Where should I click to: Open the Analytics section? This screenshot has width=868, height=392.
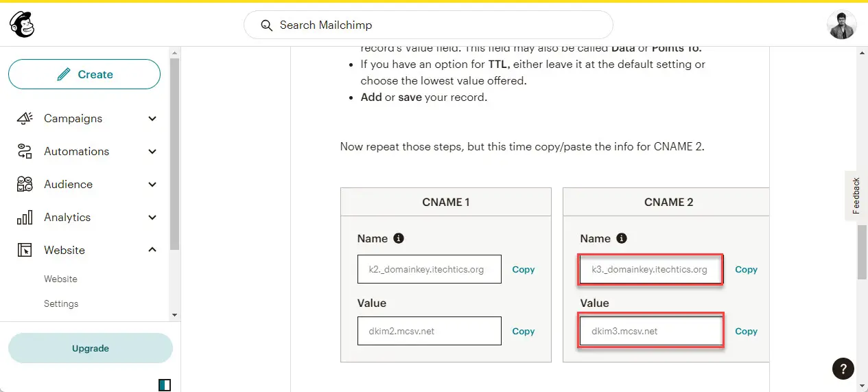click(67, 217)
